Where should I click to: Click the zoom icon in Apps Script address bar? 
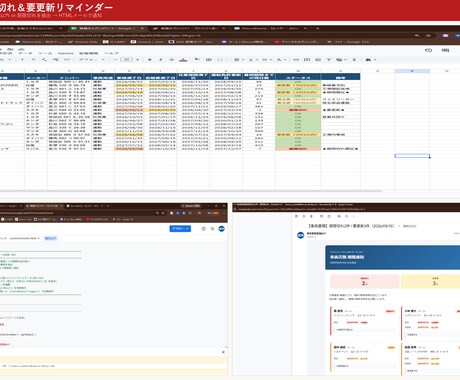tap(157, 213)
